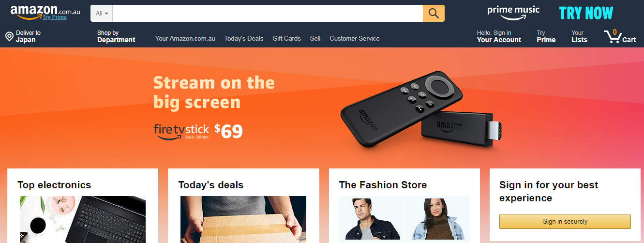Focus the main search text field
The image size is (644, 243).
pos(268,14)
